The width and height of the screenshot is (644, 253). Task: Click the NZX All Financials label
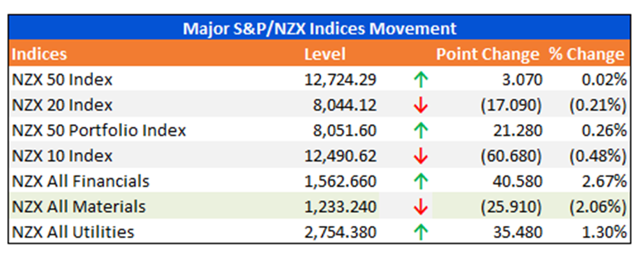coord(81,181)
